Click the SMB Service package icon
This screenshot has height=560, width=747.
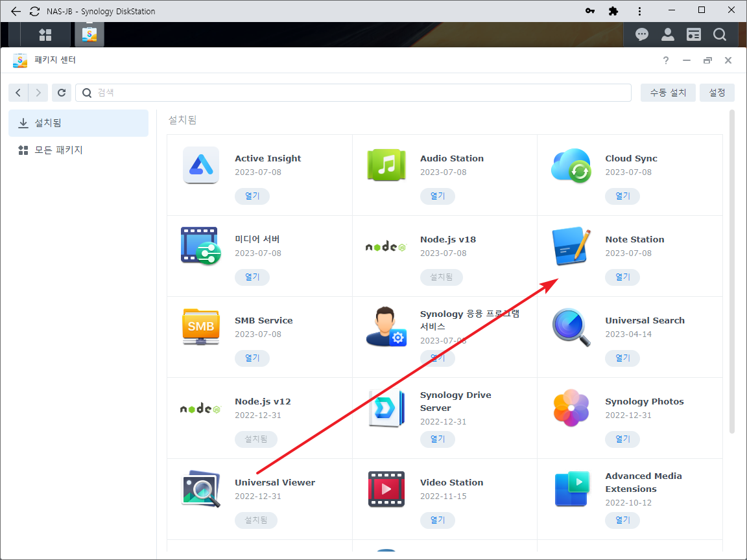[x=201, y=327]
